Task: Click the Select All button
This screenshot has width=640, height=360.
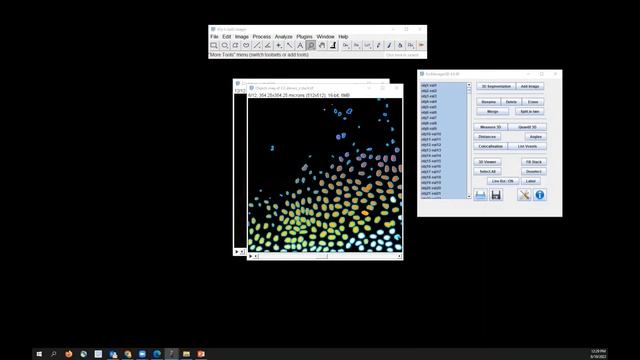Action: point(487,171)
